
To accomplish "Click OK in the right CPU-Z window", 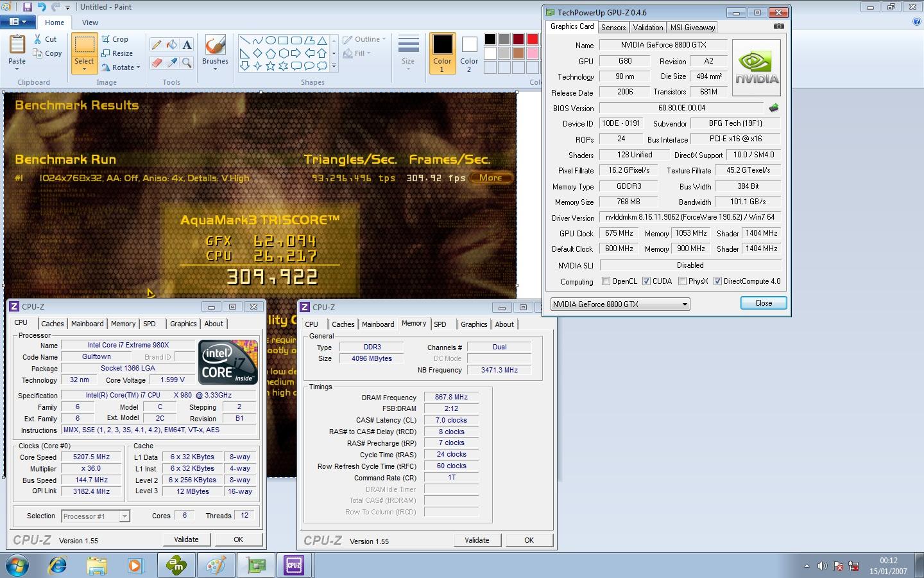I will click(x=529, y=540).
